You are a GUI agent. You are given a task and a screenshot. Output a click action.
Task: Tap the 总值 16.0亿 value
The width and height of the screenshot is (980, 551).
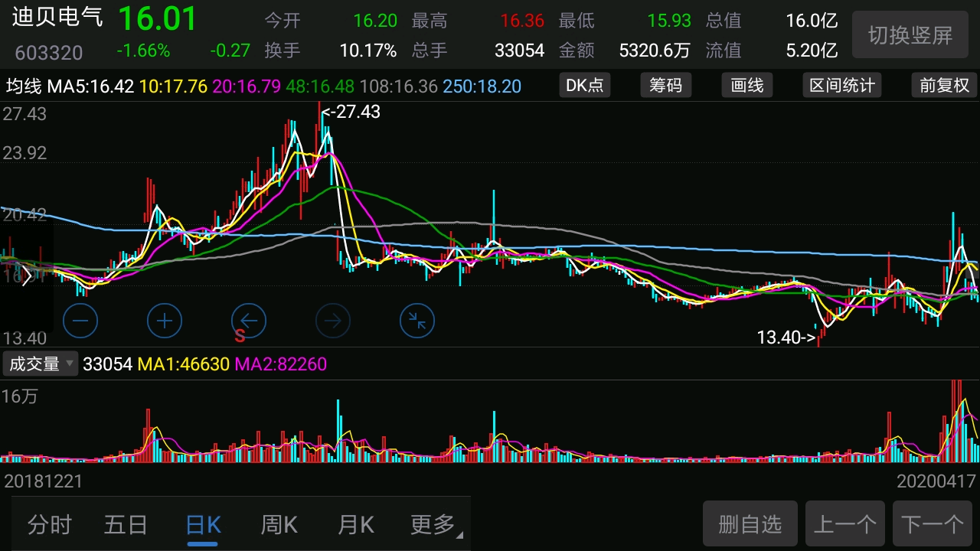[x=812, y=21]
